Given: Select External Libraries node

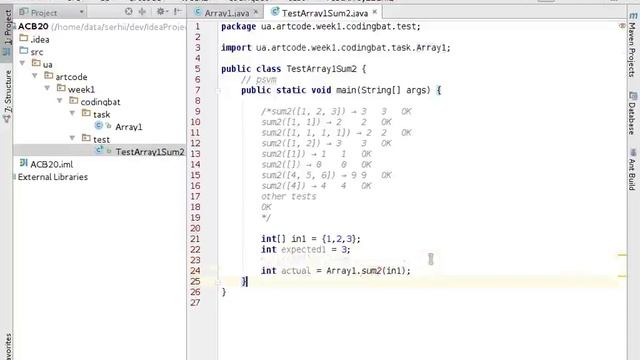Looking at the screenshot, I should click(53, 177).
